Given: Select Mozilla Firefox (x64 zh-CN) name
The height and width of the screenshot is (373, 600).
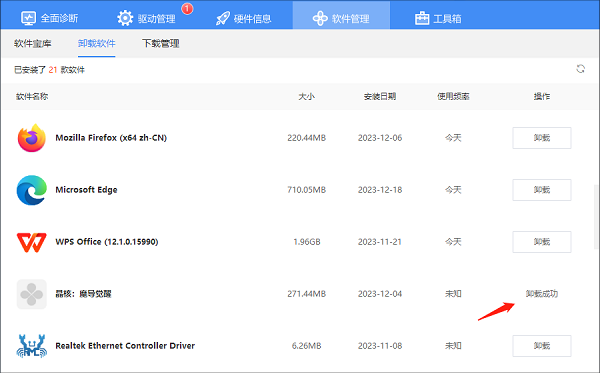Looking at the screenshot, I should click(111, 138).
